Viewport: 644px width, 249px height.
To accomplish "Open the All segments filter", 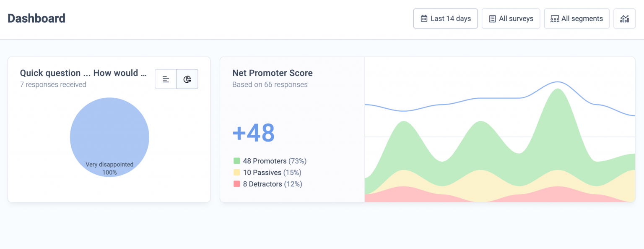I will pyautogui.click(x=576, y=18).
